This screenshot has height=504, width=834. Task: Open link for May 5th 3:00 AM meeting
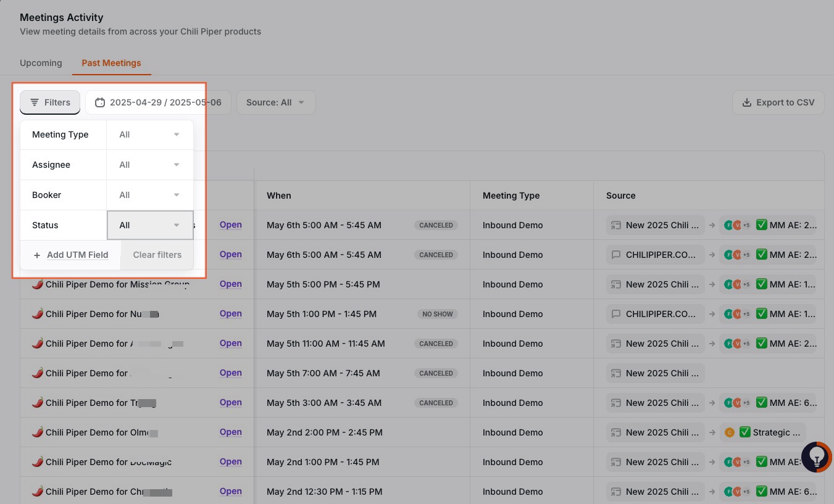coord(230,402)
